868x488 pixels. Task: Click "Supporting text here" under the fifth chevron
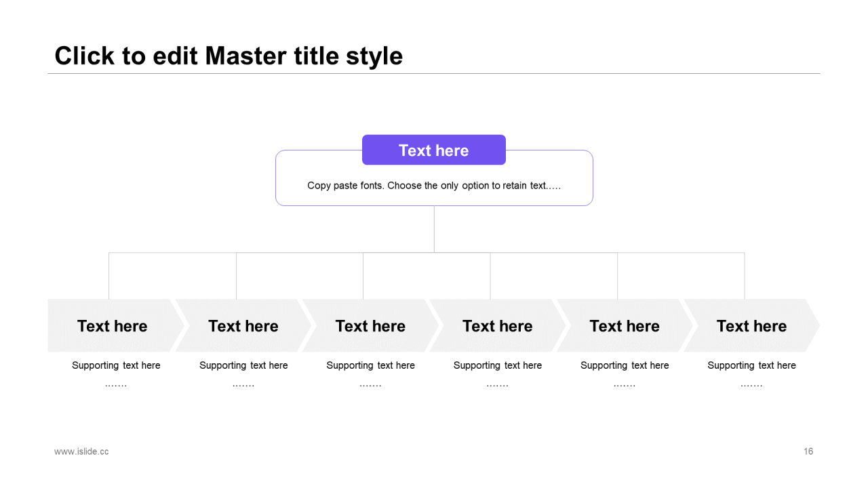click(x=625, y=365)
